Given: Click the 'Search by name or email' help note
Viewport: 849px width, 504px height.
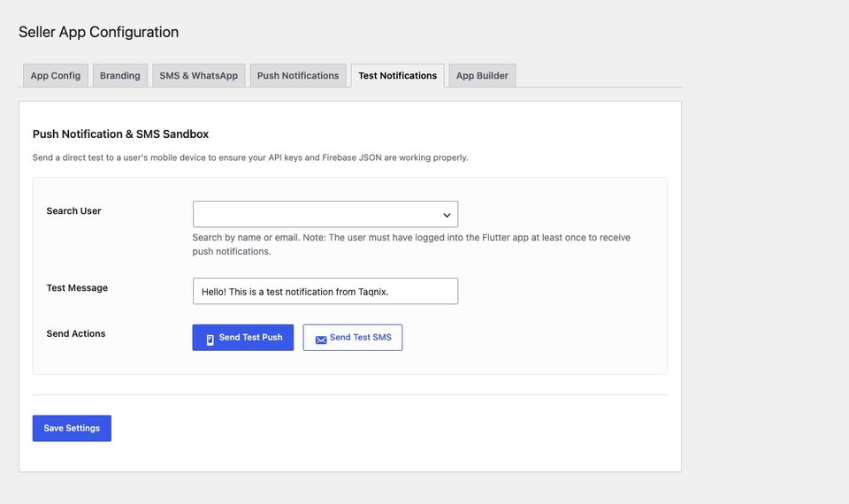Looking at the screenshot, I should tap(411, 244).
